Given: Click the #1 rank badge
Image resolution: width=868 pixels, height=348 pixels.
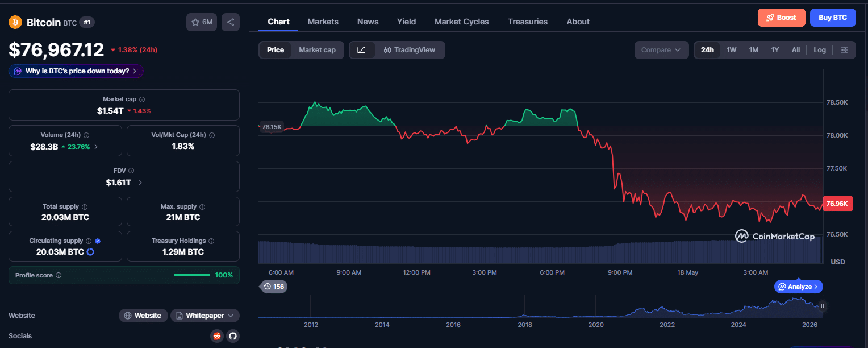Looking at the screenshot, I should [x=87, y=22].
